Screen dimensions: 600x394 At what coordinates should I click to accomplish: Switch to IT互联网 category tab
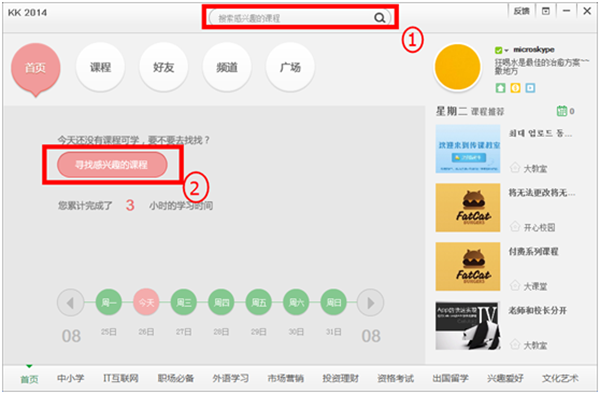(121, 378)
